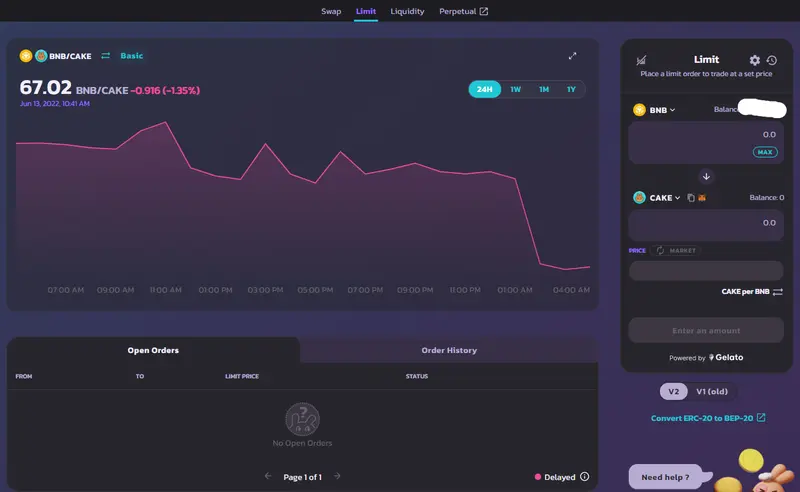The height and width of the screenshot is (492, 800).
Task: Copy the CAKE token address
Action: (691, 198)
